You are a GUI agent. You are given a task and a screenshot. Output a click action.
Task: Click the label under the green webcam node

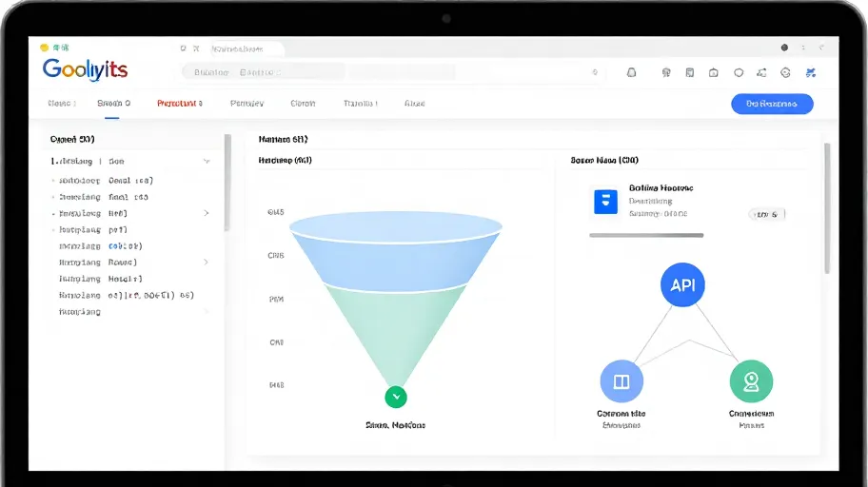(x=751, y=414)
